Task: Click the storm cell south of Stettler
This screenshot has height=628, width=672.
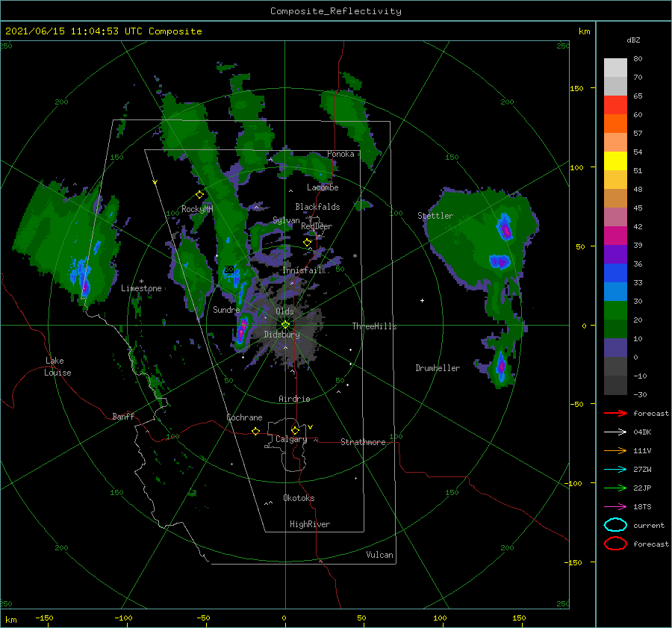Action: [x=500, y=261]
